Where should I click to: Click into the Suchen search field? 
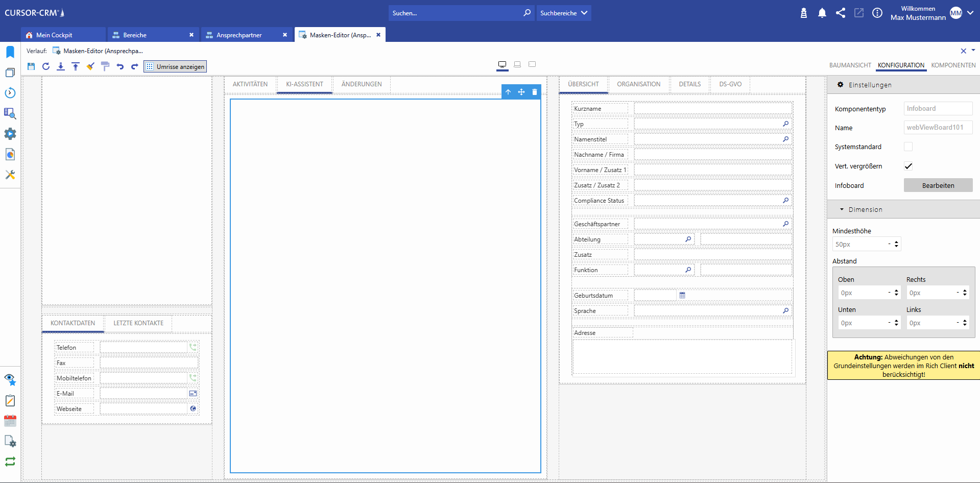tap(455, 13)
